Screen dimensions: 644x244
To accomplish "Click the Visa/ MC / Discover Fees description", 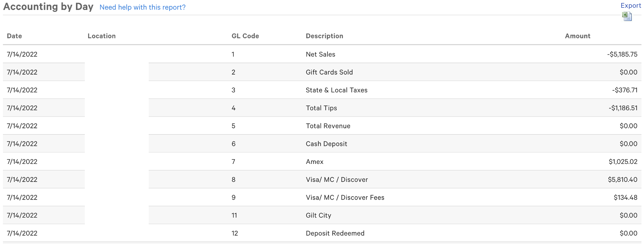I will [345, 198].
